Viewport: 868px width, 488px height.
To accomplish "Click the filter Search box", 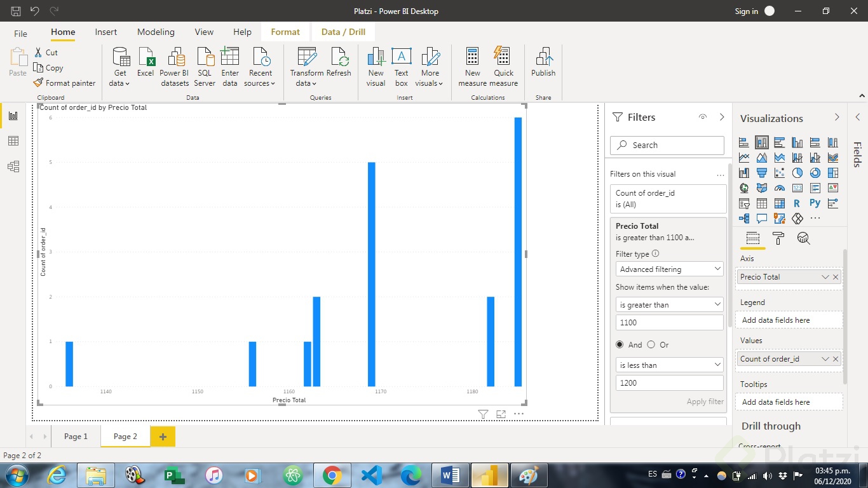I will click(667, 146).
